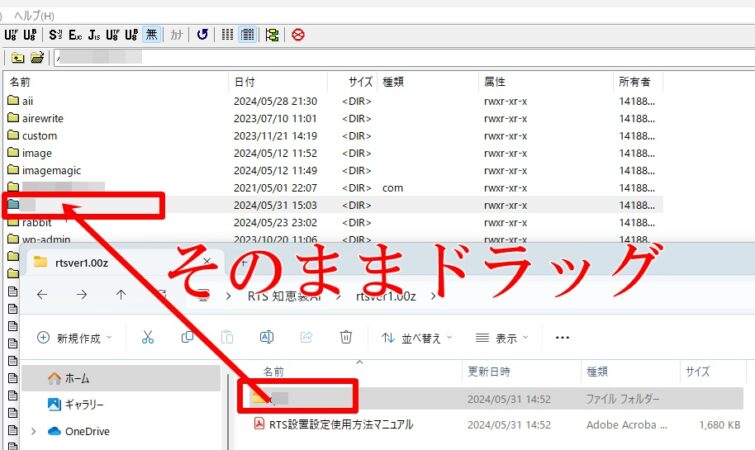Select JIS kanji code icon
This screenshot has width=755, height=450.
click(94, 34)
